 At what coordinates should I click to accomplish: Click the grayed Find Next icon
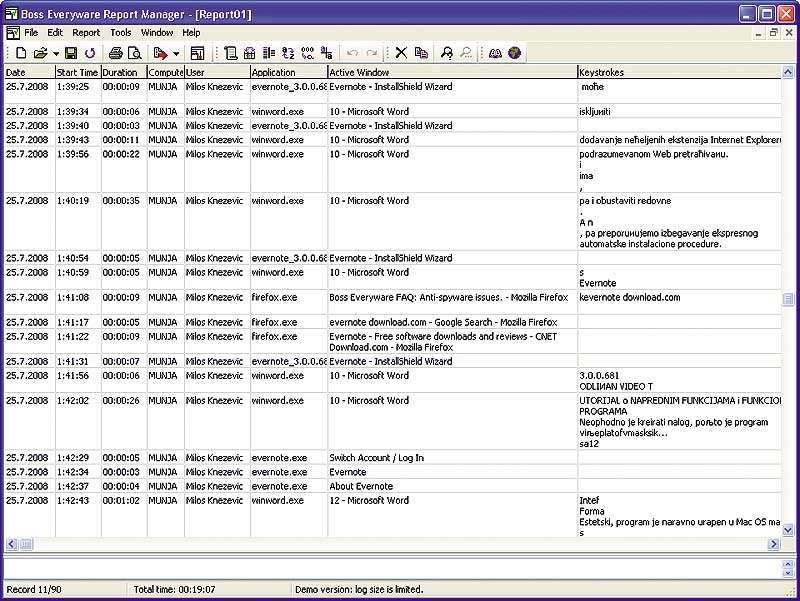click(466, 53)
